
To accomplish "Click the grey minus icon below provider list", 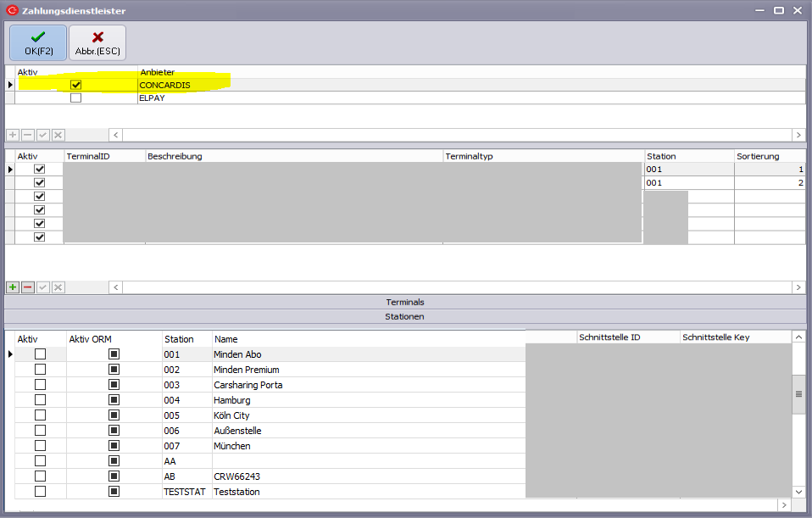I will 28,135.
